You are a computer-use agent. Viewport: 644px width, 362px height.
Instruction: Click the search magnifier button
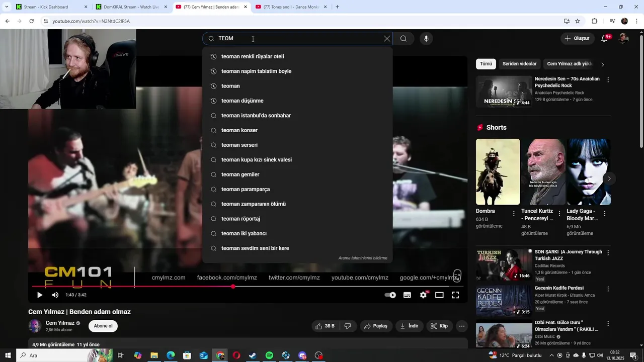pos(404,39)
